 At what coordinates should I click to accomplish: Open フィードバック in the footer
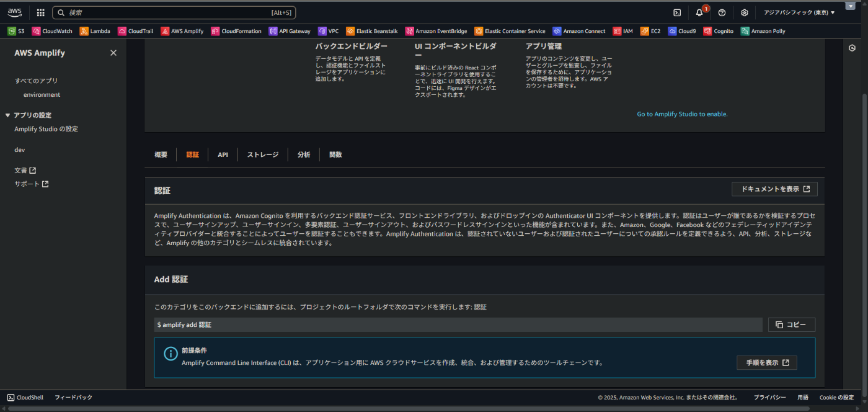73,397
